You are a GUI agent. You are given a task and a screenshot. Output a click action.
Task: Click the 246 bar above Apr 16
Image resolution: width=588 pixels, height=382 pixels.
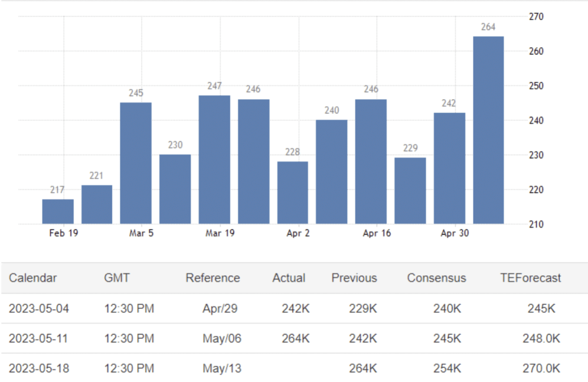[371, 161]
